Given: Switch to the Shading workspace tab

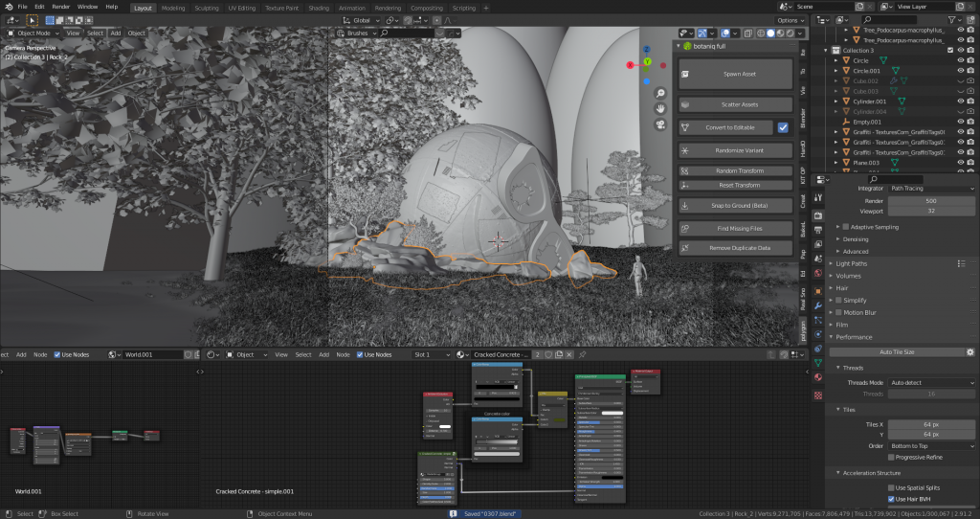Looking at the screenshot, I should [x=319, y=8].
